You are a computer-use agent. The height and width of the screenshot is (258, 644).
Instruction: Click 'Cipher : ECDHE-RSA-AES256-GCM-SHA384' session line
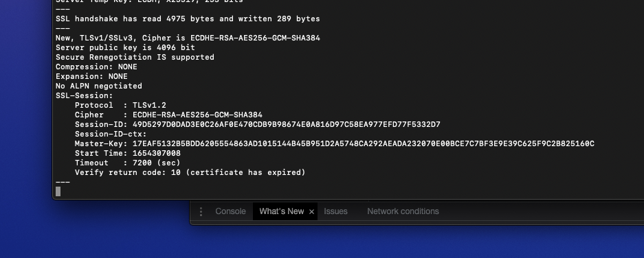(x=168, y=115)
